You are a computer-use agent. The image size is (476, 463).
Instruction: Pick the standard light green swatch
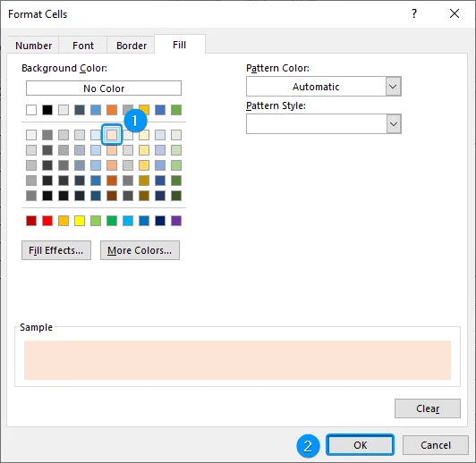pos(96,221)
